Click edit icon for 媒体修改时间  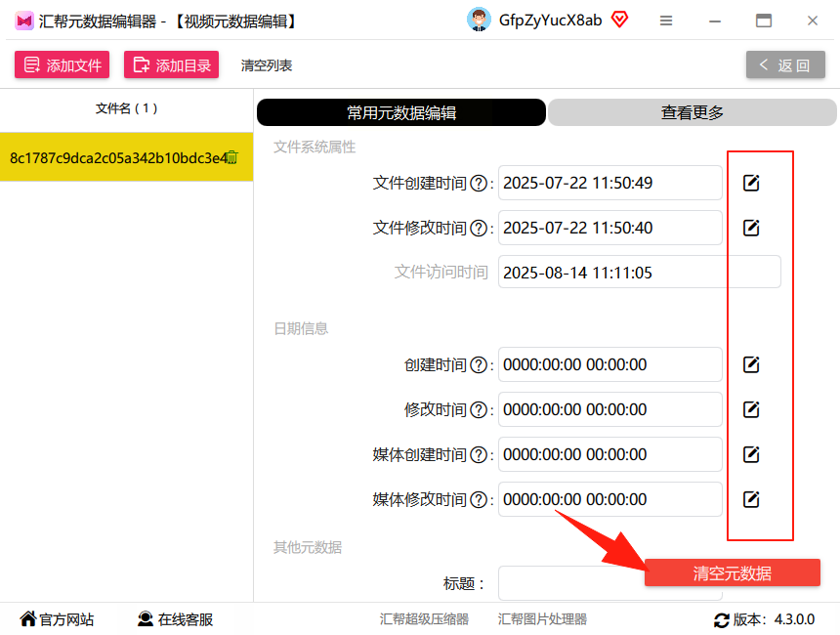pyautogui.click(x=751, y=499)
